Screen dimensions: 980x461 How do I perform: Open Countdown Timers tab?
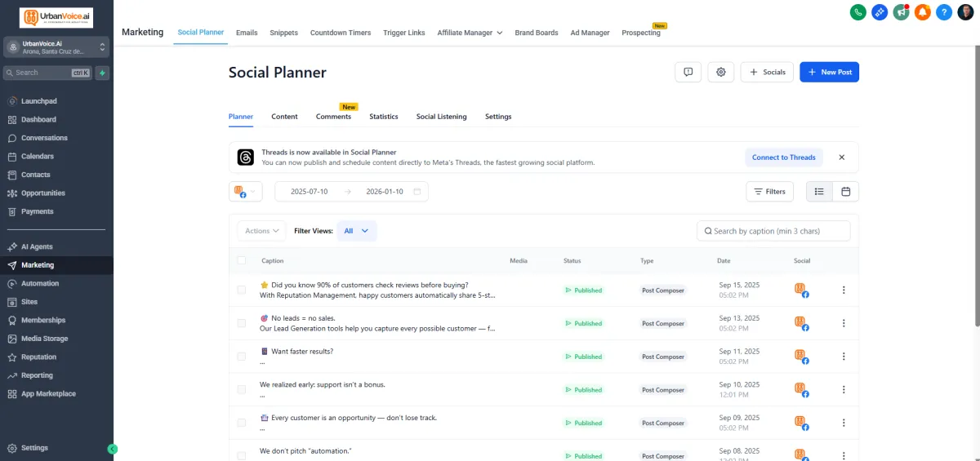click(341, 33)
